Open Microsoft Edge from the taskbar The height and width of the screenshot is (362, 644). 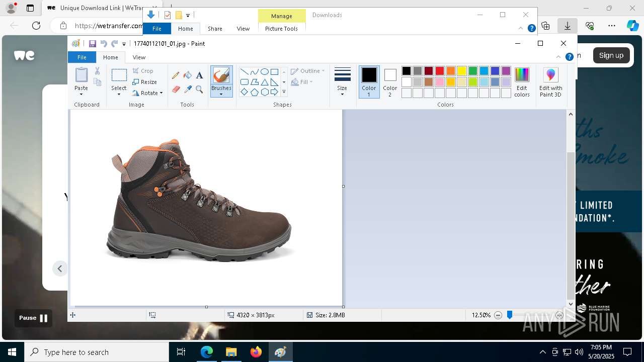[x=207, y=352]
